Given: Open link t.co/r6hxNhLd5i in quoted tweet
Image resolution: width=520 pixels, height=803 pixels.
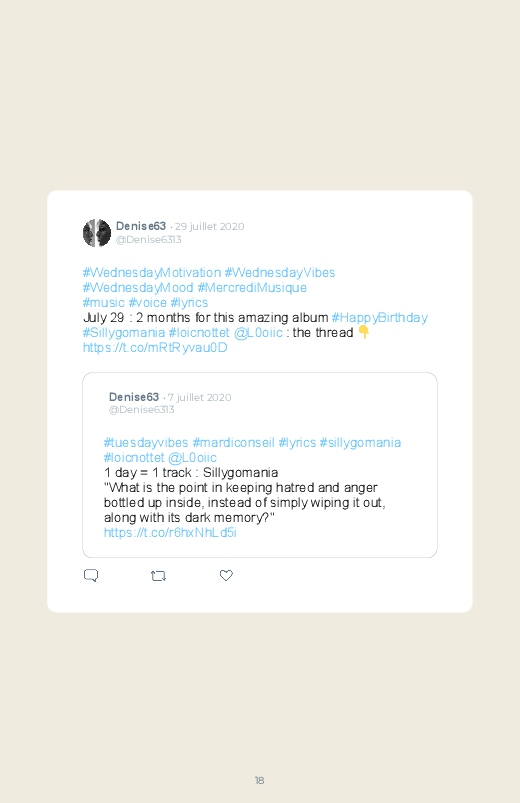Looking at the screenshot, I should 170,533.
